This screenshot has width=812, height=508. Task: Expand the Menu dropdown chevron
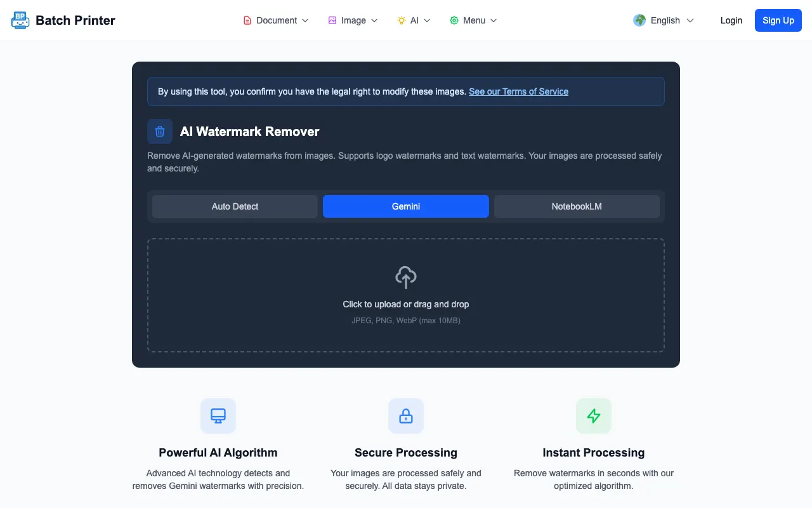pos(494,20)
